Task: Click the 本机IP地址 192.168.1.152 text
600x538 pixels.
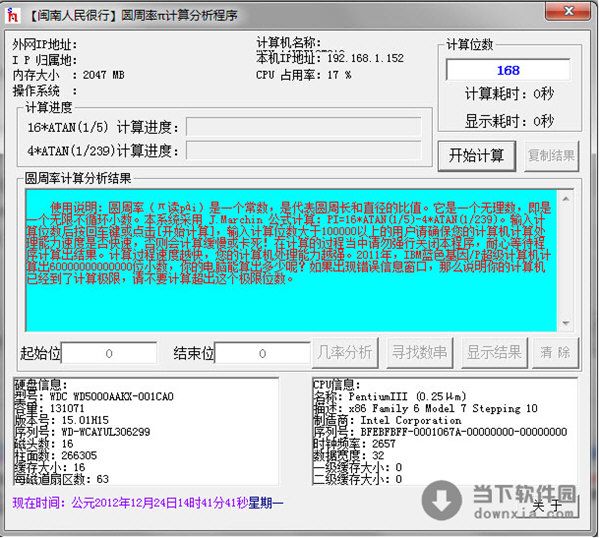Action: (x=330, y=58)
